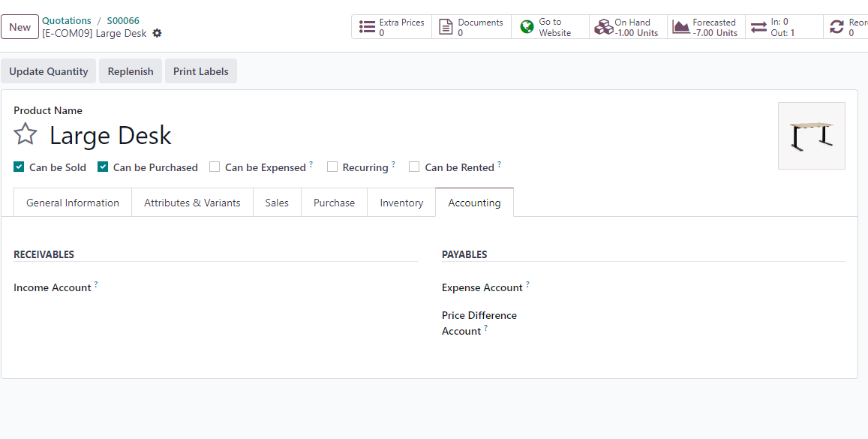
Task: Switch to General Information tab
Action: [73, 203]
